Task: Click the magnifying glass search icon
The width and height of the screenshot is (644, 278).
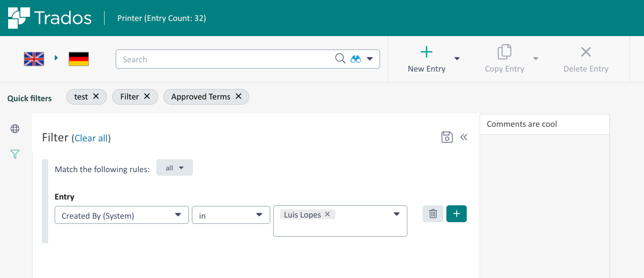Action: [341, 59]
